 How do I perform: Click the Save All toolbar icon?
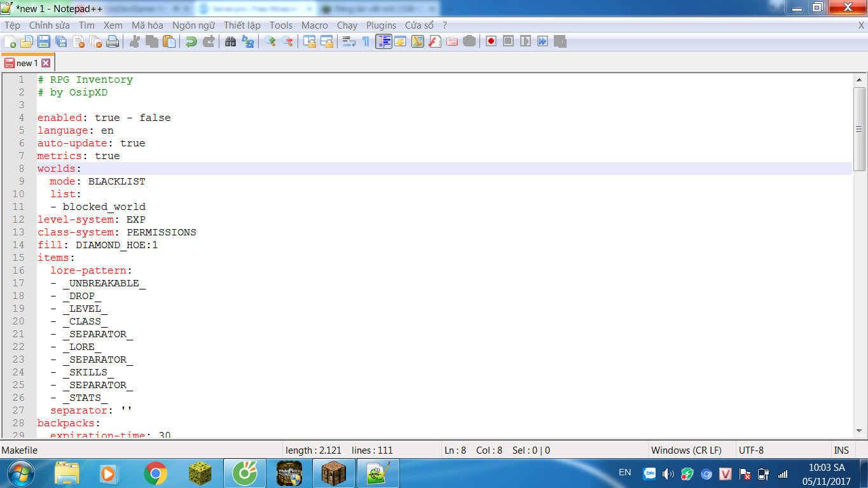(x=61, y=41)
